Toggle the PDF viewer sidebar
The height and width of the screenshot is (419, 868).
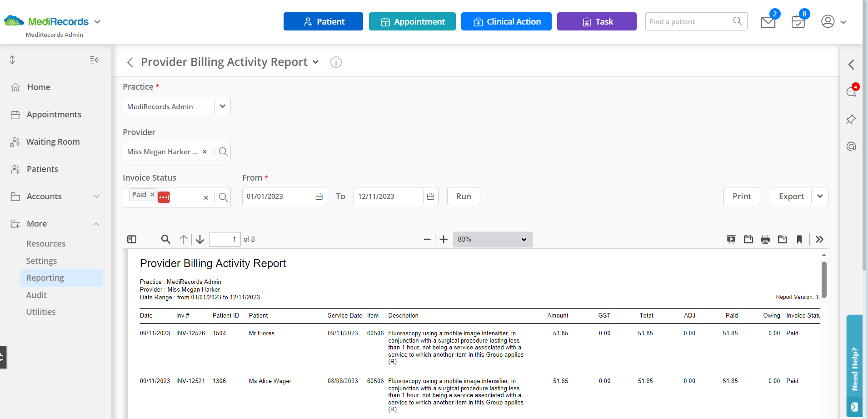(x=132, y=239)
